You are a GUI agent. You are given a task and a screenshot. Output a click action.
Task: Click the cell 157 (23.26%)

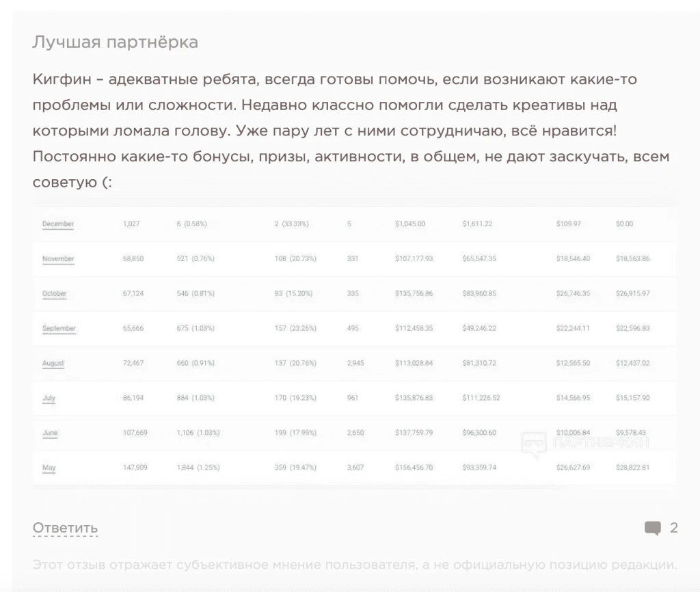295,328
